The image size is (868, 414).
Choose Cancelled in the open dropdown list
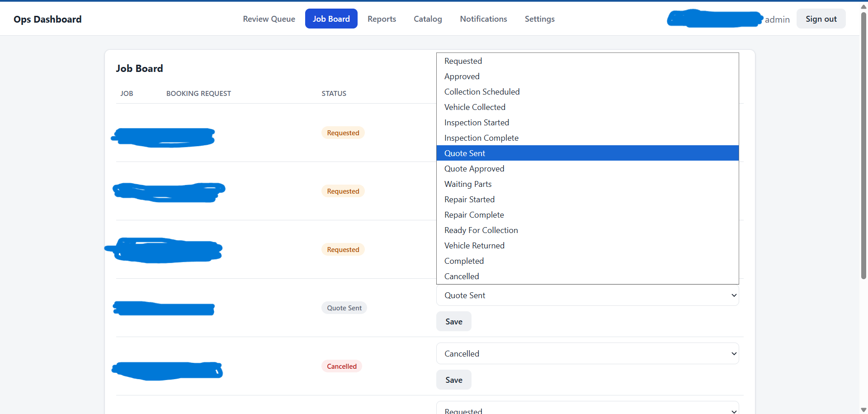587,276
